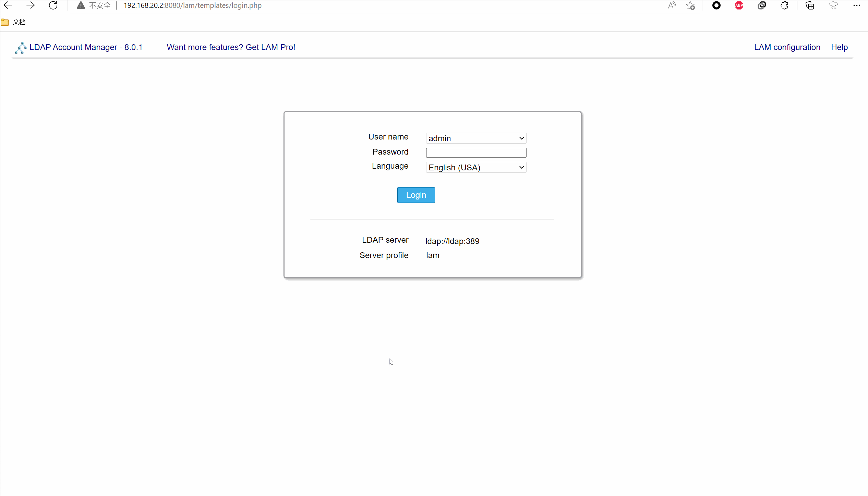Image resolution: width=868 pixels, height=496 pixels.
Task: Click the User name label
Action: tap(388, 137)
